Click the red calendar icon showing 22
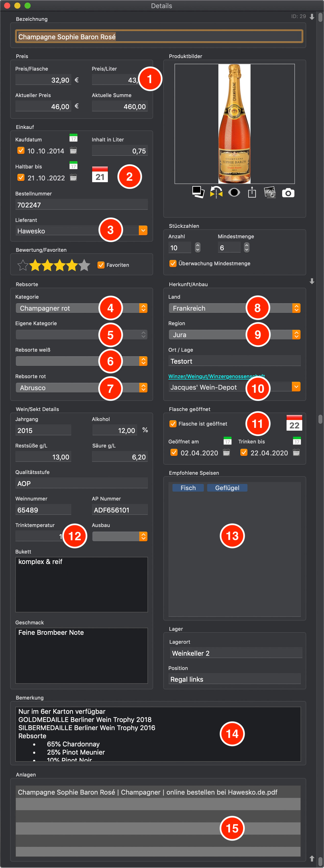 294,423
